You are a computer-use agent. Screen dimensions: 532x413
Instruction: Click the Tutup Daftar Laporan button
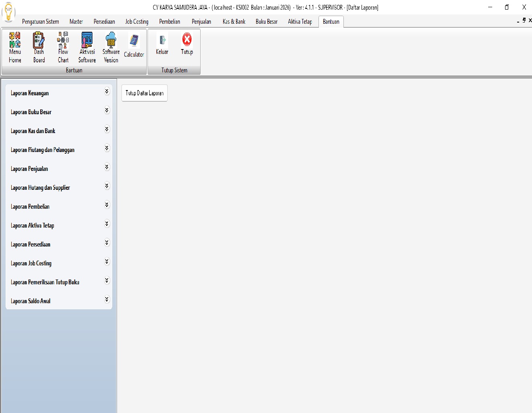point(144,93)
